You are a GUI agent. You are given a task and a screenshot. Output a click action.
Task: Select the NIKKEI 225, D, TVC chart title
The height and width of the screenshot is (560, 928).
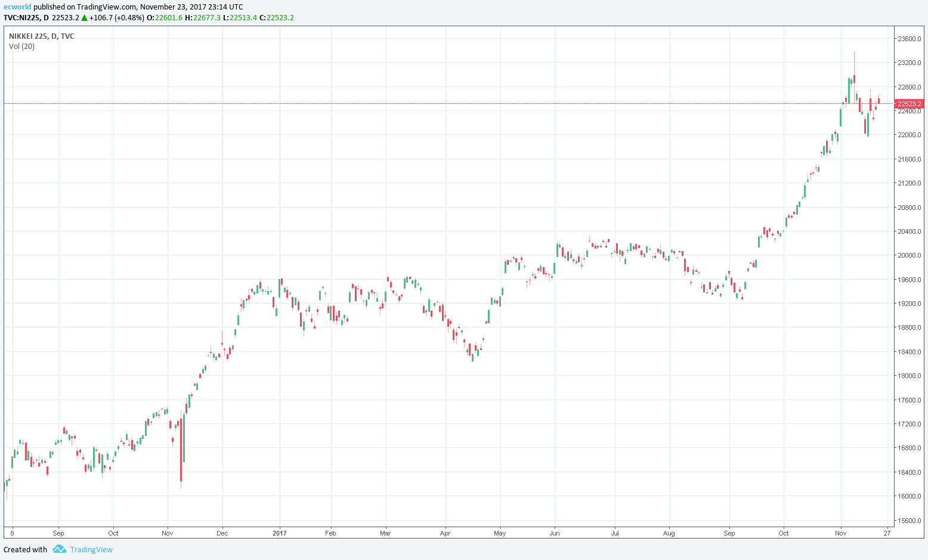click(42, 36)
